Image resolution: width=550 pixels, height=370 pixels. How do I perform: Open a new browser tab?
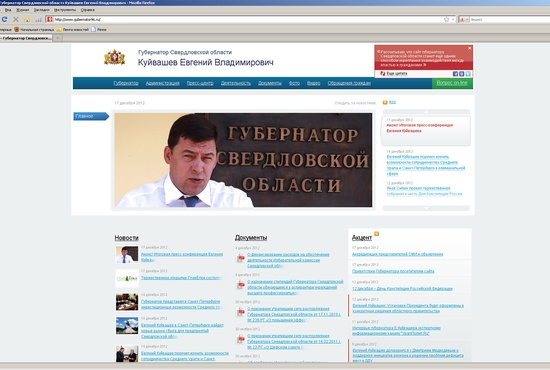[58, 38]
